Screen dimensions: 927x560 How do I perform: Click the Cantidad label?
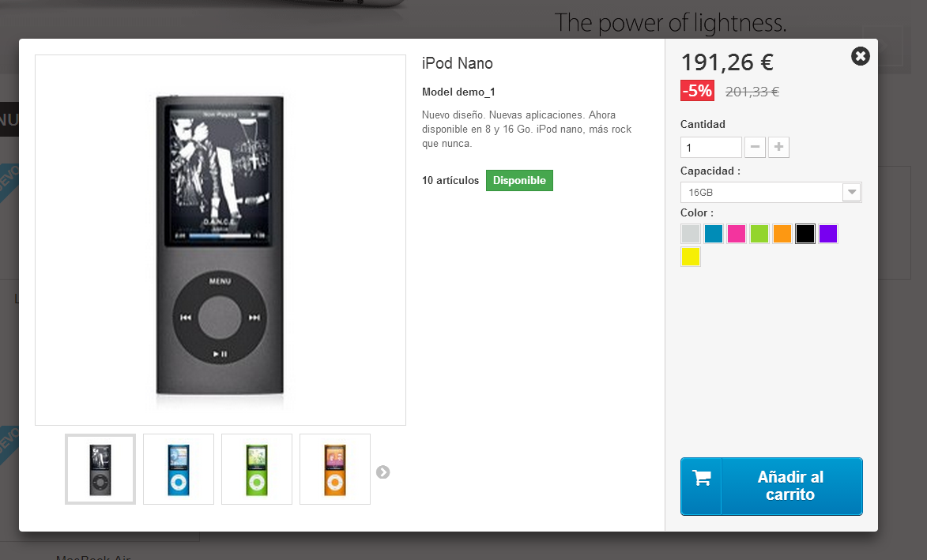pyautogui.click(x=703, y=125)
